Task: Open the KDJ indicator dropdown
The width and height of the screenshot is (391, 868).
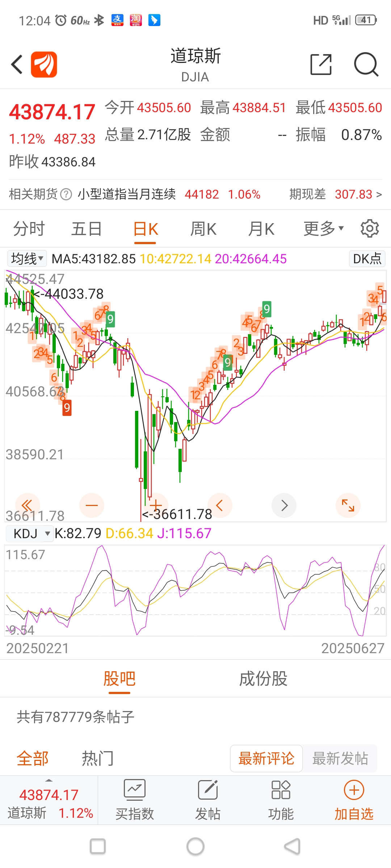Action: coord(30,533)
